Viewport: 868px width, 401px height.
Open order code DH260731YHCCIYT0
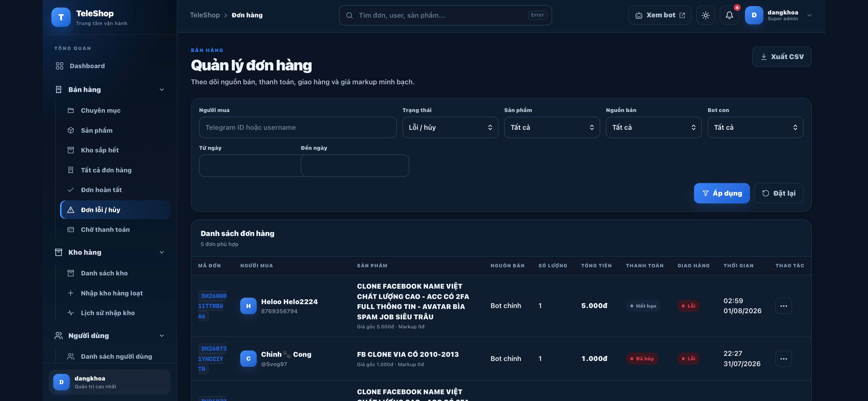(x=212, y=358)
